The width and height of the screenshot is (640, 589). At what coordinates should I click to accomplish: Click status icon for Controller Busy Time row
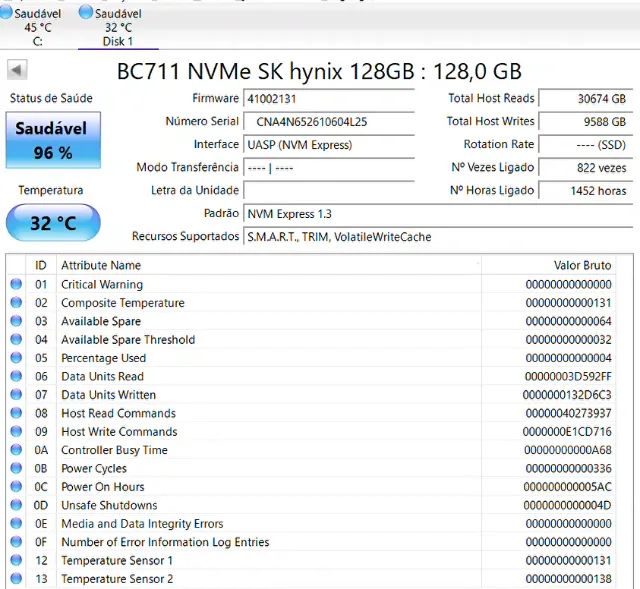tap(16, 449)
